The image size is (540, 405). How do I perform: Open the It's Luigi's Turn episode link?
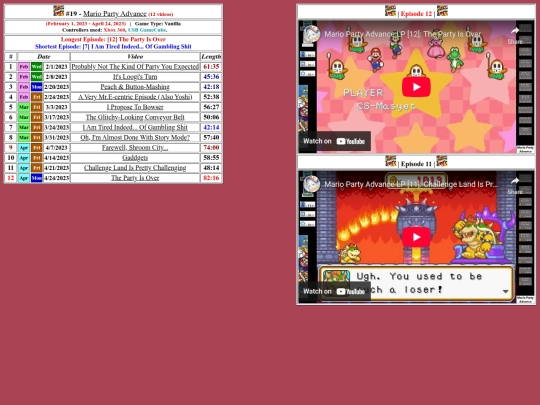[135, 76]
